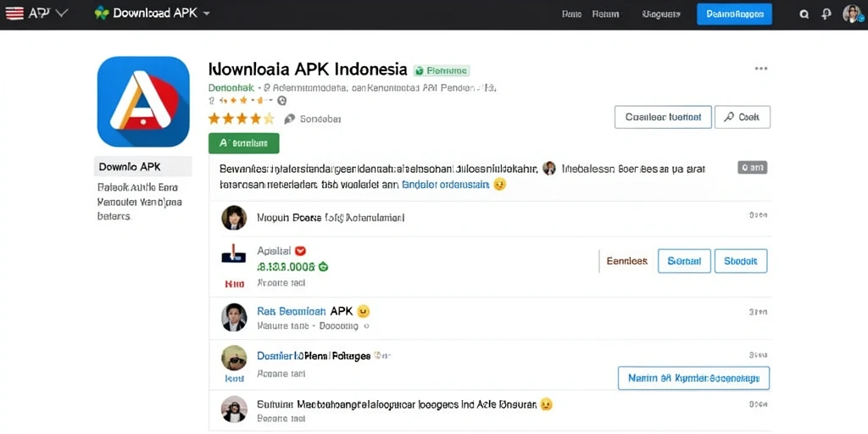
Task: Expand the Download APK dropdown in header
Action: coord(207,14)
